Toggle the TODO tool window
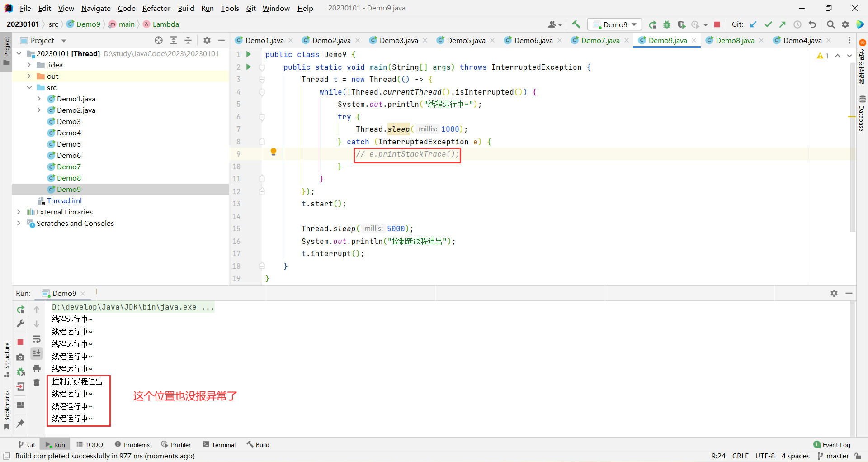The image size is (868, 462). [90, 445]
